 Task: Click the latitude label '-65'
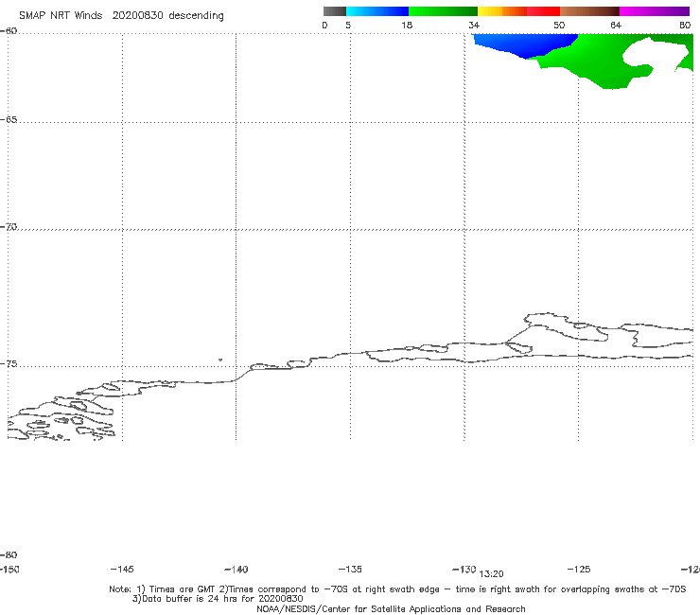point(9,120)
